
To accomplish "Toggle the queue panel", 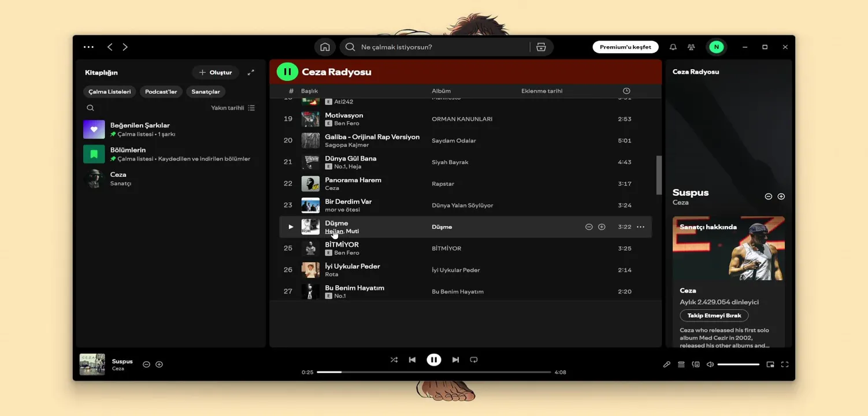I will click(x=681, y=365).
